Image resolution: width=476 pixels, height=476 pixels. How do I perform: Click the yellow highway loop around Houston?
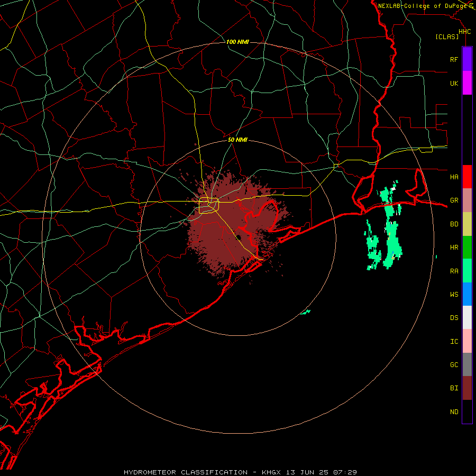pyautogui.click(x=209, y=205)
